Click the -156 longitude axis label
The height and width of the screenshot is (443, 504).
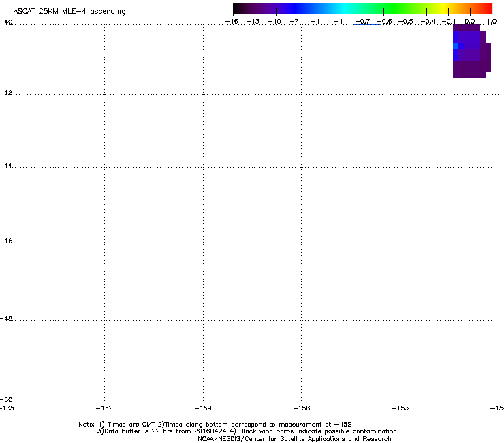pos(302,408)
